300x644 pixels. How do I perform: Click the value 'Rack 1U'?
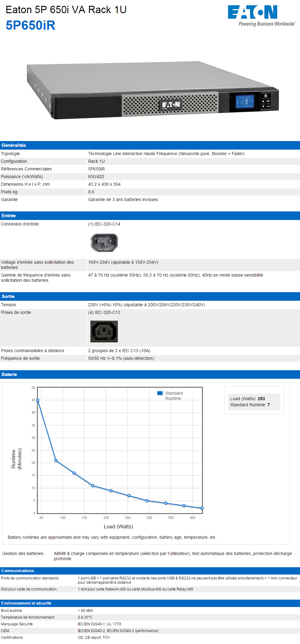(96, 161)
